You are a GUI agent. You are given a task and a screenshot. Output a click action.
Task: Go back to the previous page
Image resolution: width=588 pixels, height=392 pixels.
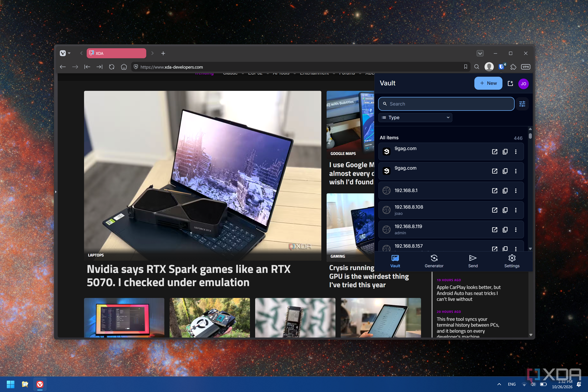click(63, 67)
